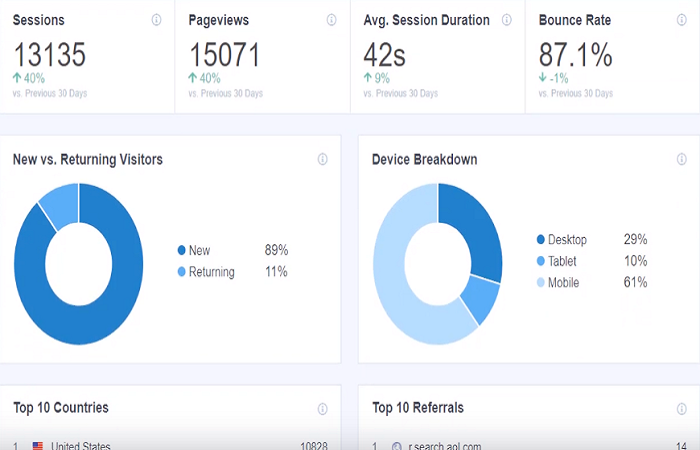Click the 87.1% bounce rate value
This screenshot has width=700, height=450.
(575, 54)
